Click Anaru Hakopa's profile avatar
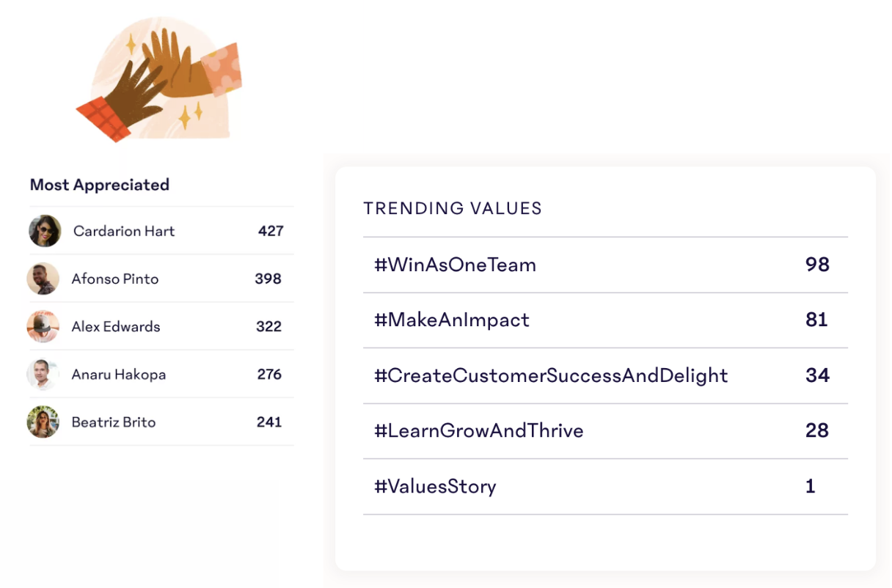Viewport: 892px width, 588px height. (43, 374)
